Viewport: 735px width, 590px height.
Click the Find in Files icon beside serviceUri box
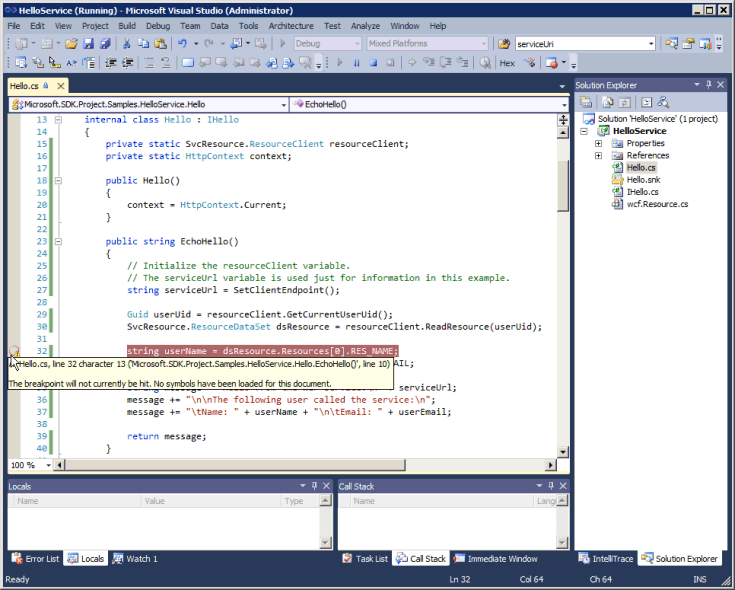(504, 44)
